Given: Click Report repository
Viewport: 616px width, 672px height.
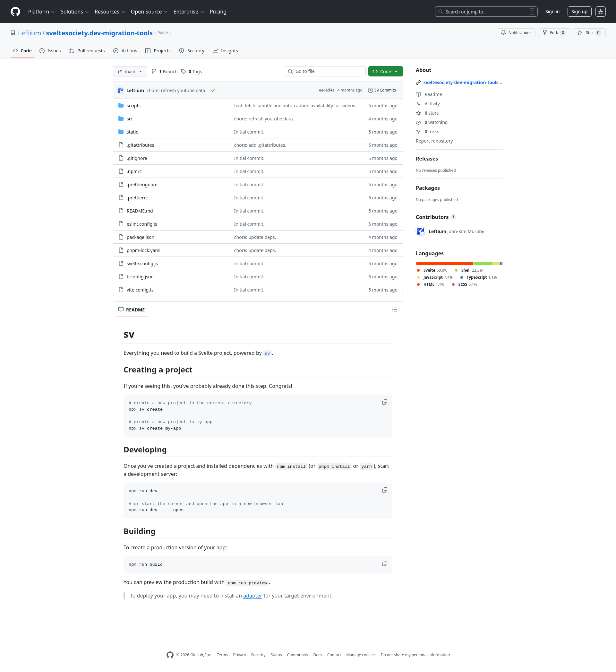Looking at the screenshot, I should pyautogui.click(x=434, y=141).
